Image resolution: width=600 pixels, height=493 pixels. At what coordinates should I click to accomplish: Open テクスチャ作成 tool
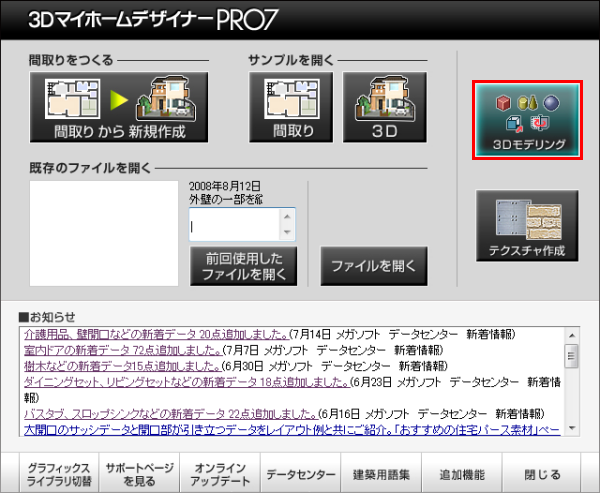pyautogui.click(x=527, y=225)
